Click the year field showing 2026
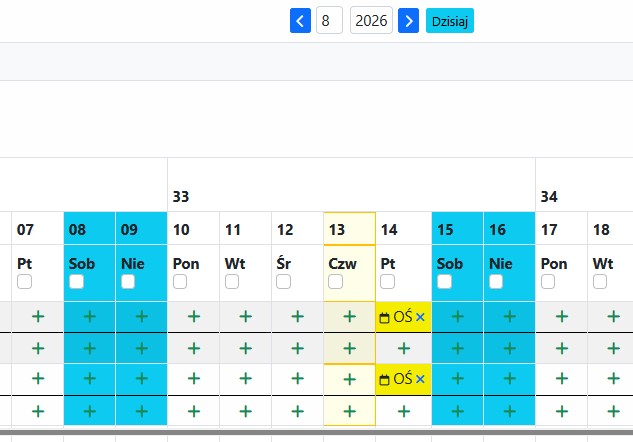The height and width of the screenshot is (442, 633). point(371,20)
